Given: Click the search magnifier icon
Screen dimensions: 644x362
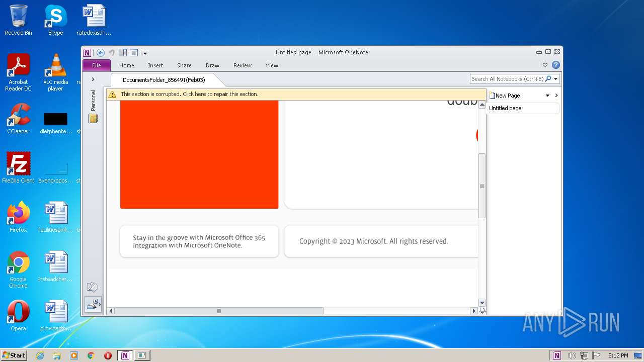Looking at the screenshot, I should coord(548,79).
